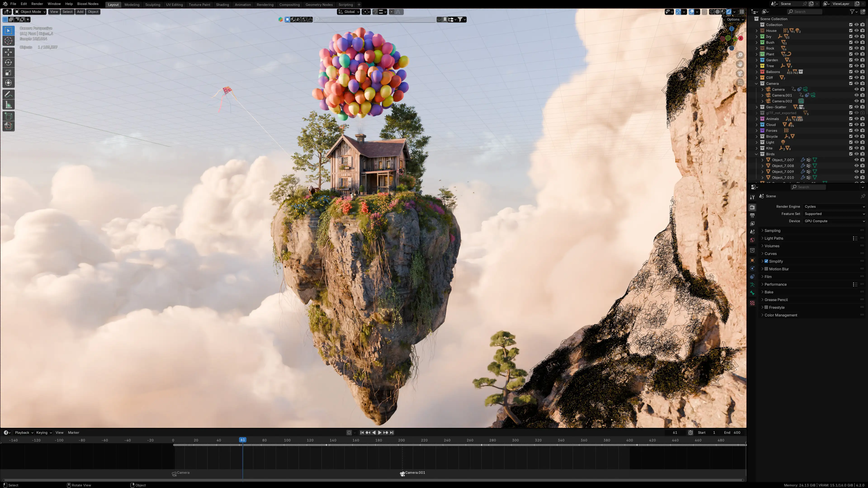
Task: Activate the Move tool
Action: pyautogui.click(x=8, y=52)
